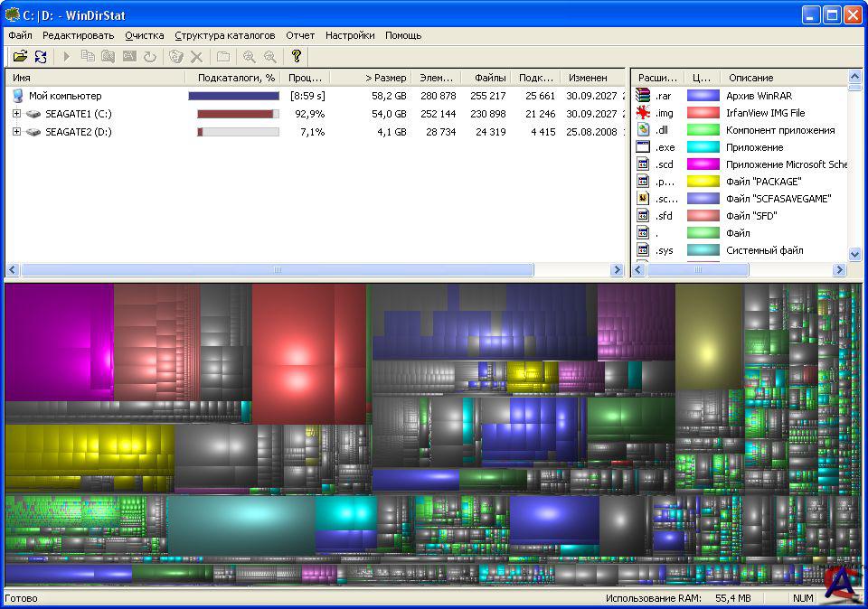Click the Delete (X) toolbar icon
The width and height of the screenshot is (868, 609).
pos(196,56)
